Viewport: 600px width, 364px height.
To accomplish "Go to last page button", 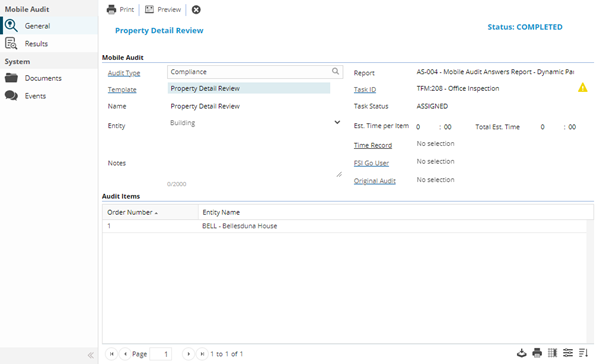I will coord(202,354).
